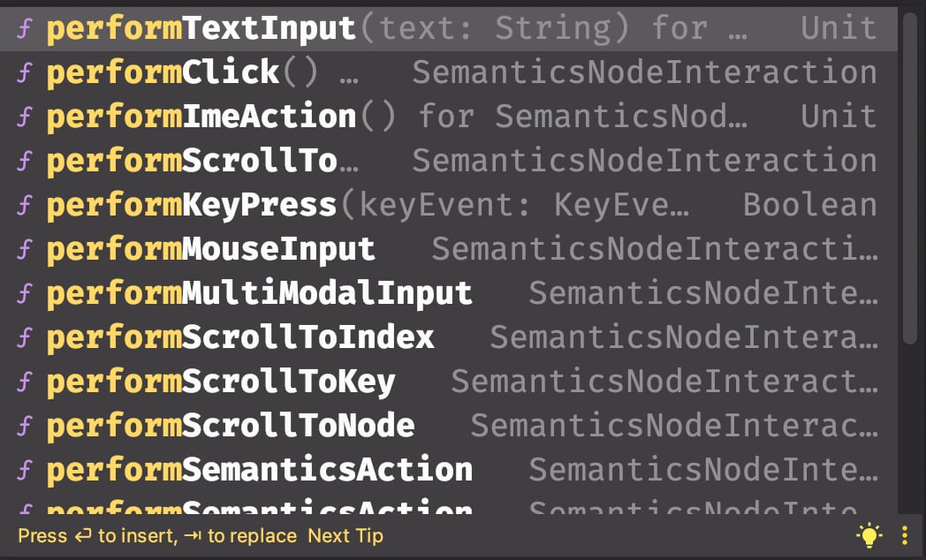926x560 pixels.
Task: Pick the performImeAction() suggestion
Action: (x=201, y=117)
